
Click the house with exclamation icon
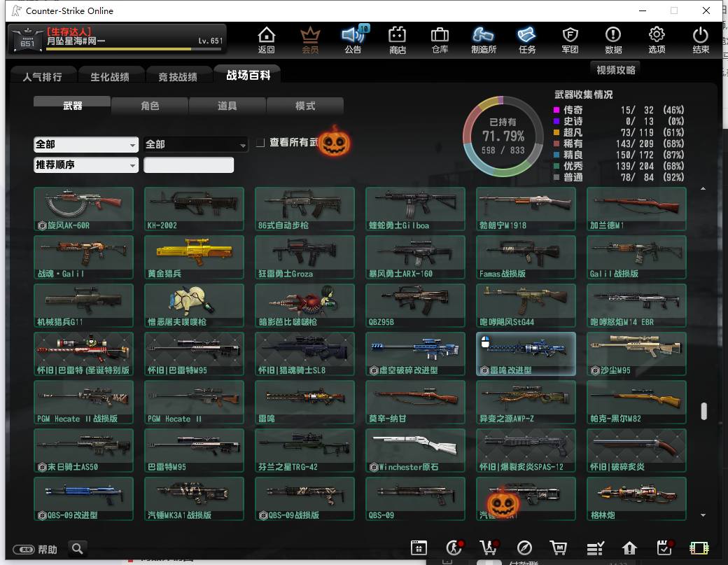(x=629, y=548)
